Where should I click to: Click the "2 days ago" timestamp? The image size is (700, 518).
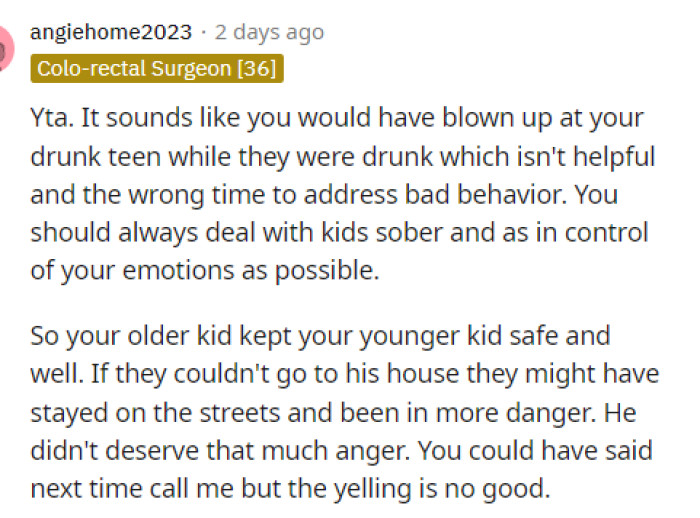pos(269,32)
